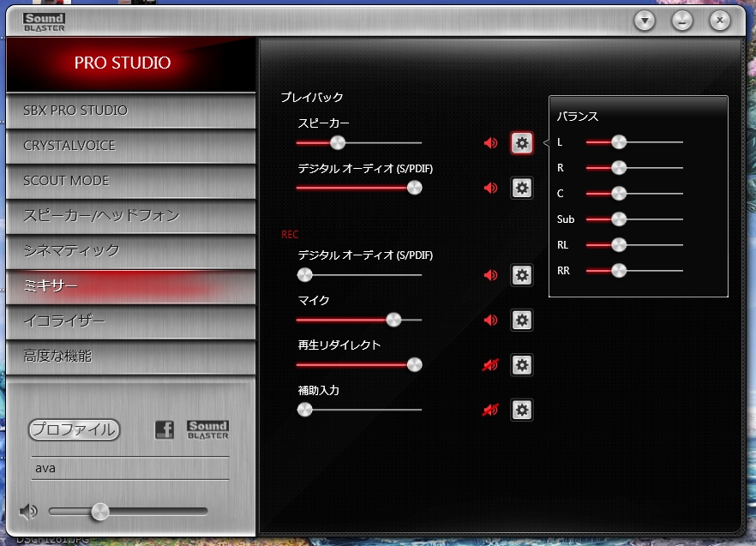Open マイク settings gear icon
This screenshot has width=756, height=546.
[522, 320]
